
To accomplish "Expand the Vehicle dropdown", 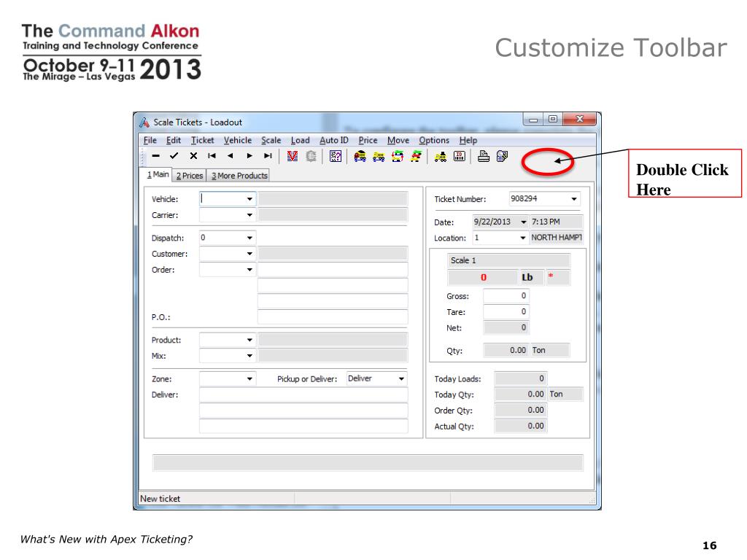I will (249, 199).
